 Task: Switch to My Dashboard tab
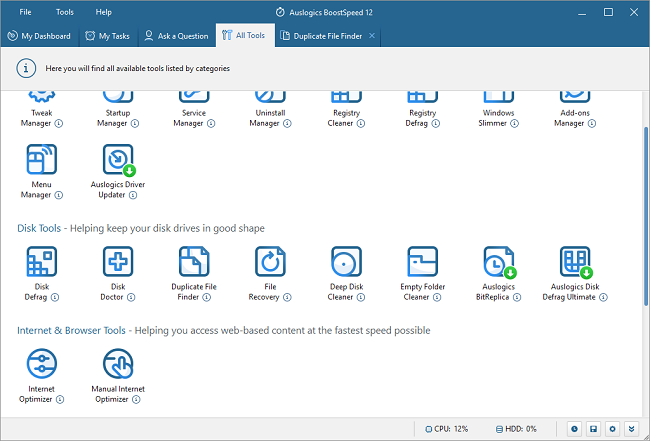pyautogui.click(x=39, y=36)
